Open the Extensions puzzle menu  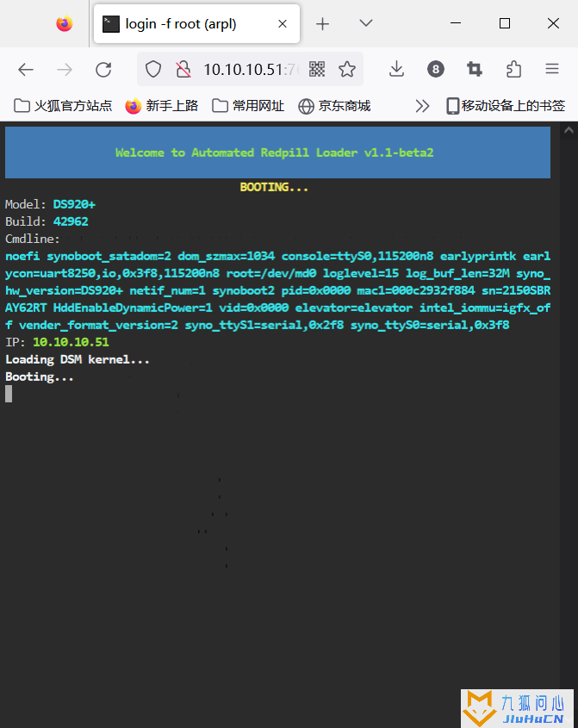513,69
